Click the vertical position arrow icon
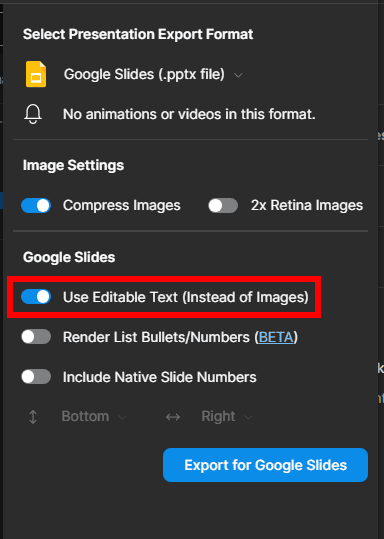The image size is (384, 539). (33, 417)
